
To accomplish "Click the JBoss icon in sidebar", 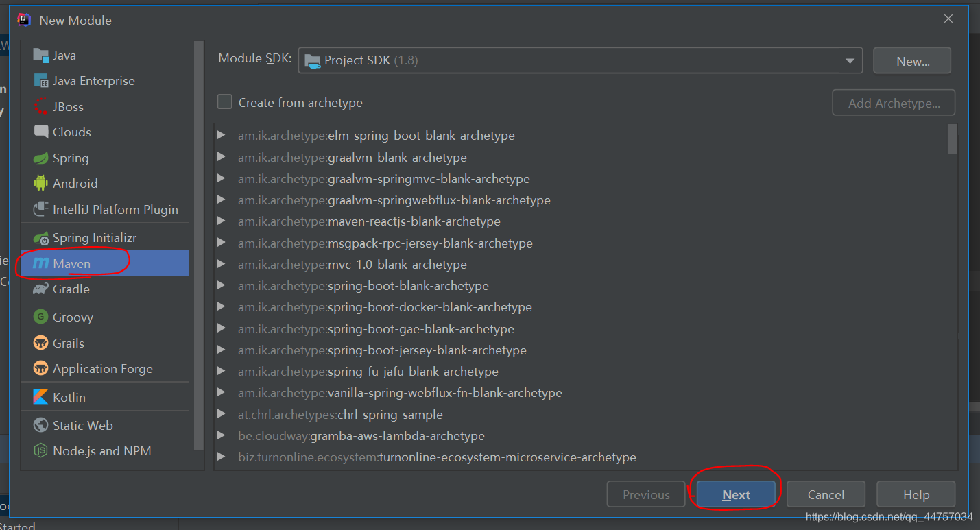I will pyautogui.click(x=41, y=107).
